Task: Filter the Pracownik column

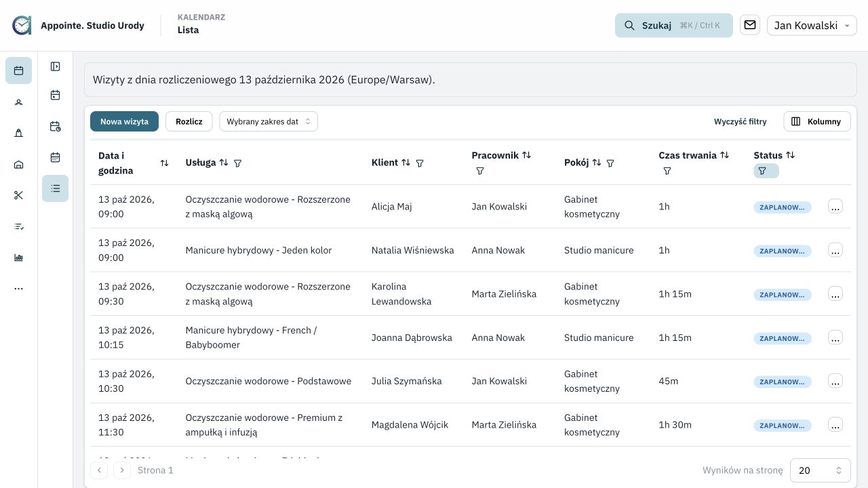Action: [x=480, y=171]
